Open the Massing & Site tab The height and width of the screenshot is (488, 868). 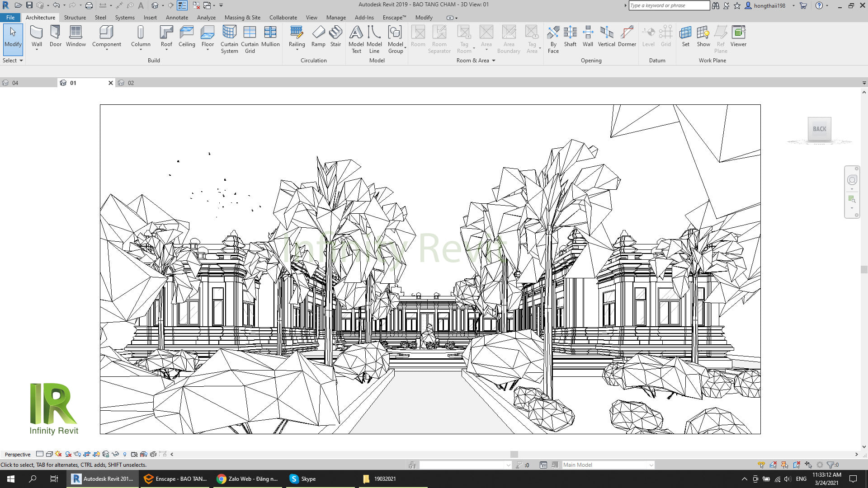(242, 17)
